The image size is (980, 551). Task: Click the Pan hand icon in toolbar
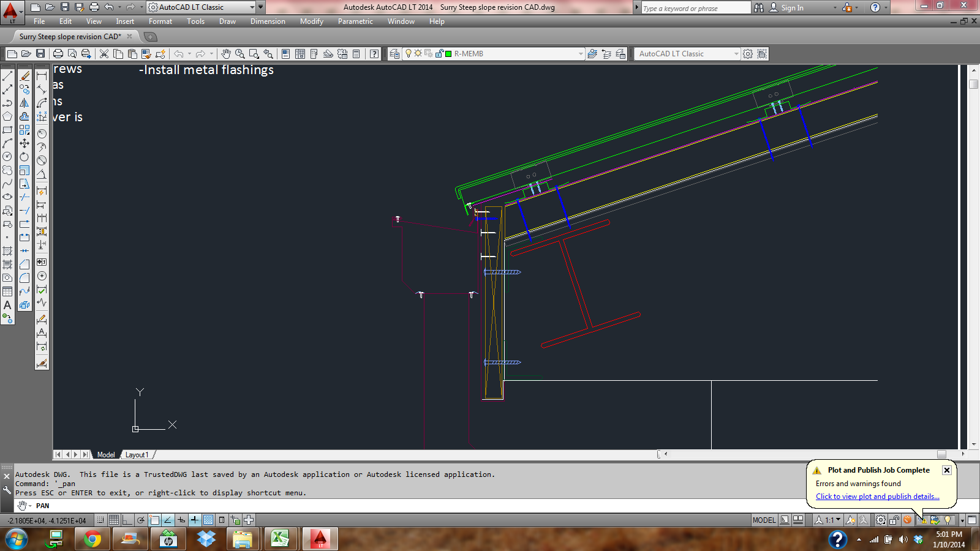226,54
